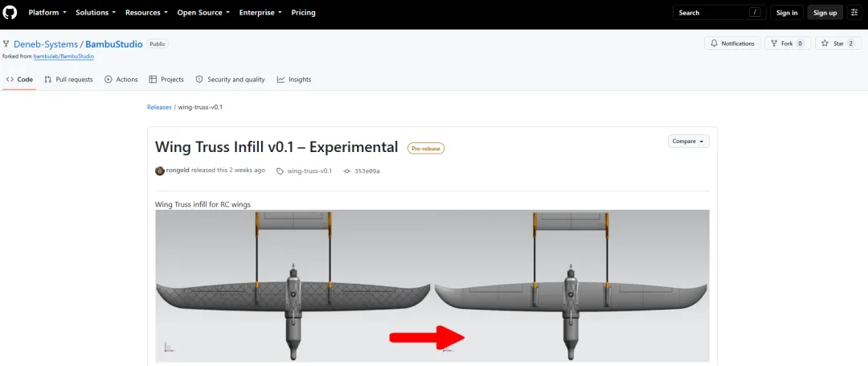Viewport: 868px width, 366px height.
Task: Open the BambuStudio repository link
Action: (114, 43)
